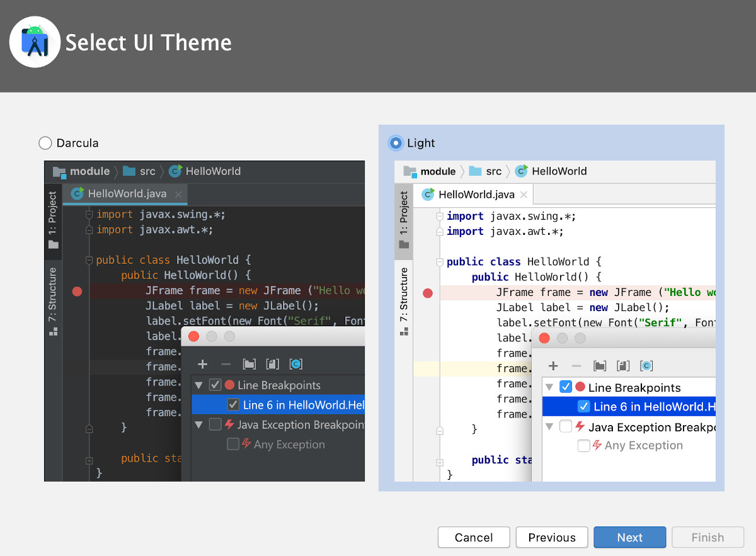Click the code folding arrow beside the imports
Viewport: 756px width, 556px height.
point(439,217)
